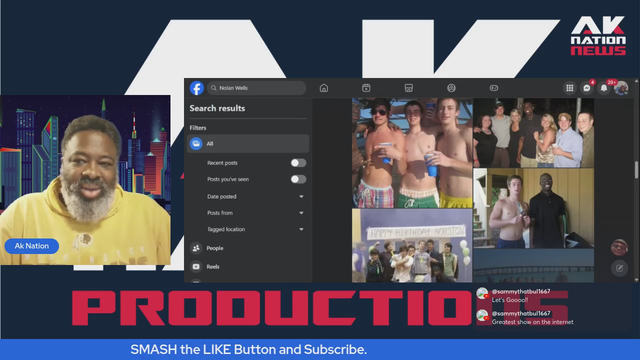Click the AK Nation News logo
Screen dimensions: 640x360
pos(598,36)
